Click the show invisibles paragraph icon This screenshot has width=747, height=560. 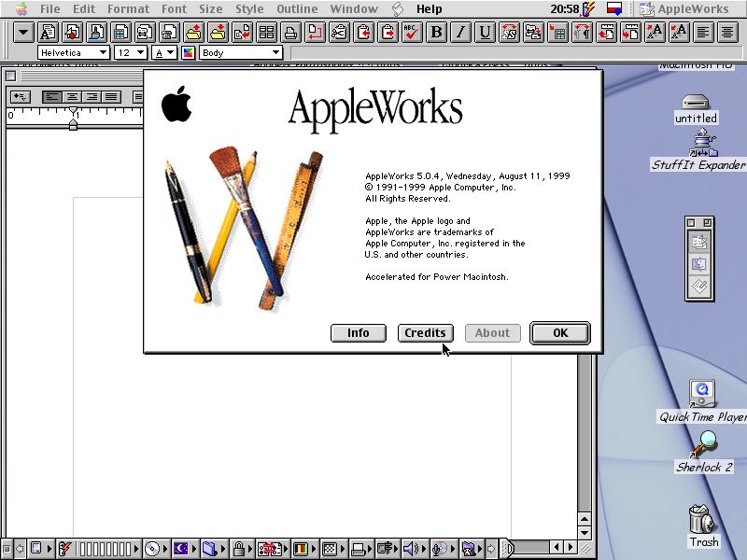click(x=582, y=33)
